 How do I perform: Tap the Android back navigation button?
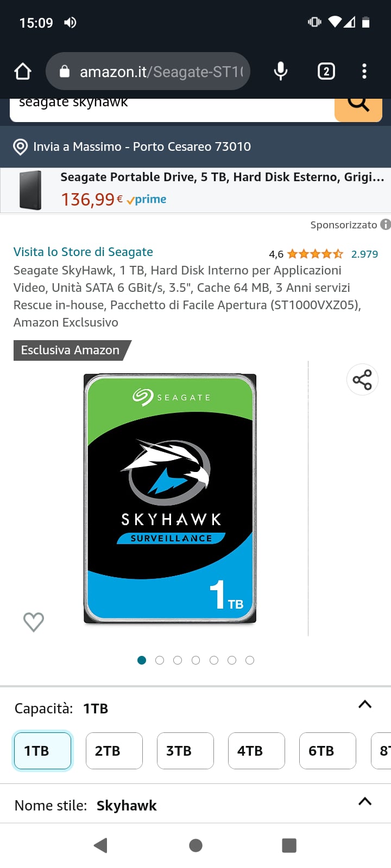pyautogui.click(x=100, y=845)
